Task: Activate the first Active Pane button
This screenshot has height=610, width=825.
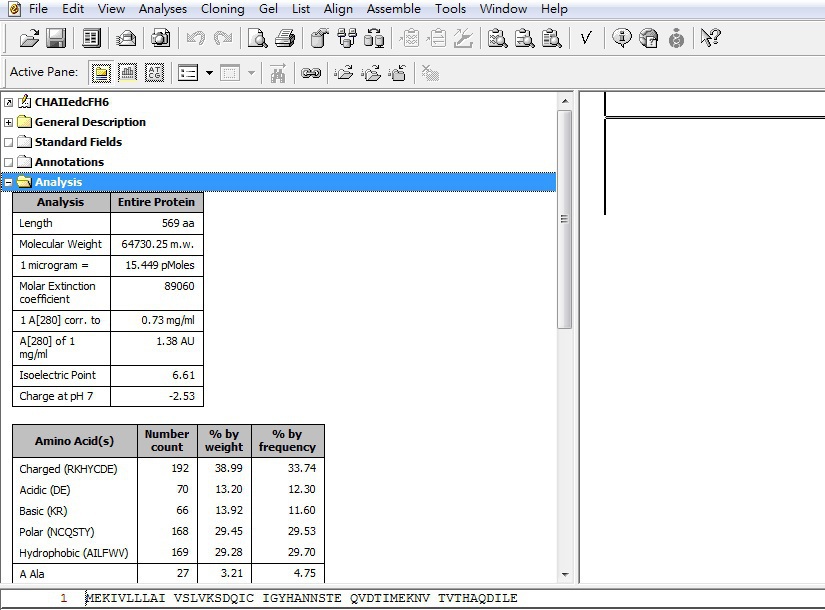Action: pyautogui.click(x=101, y=73)
